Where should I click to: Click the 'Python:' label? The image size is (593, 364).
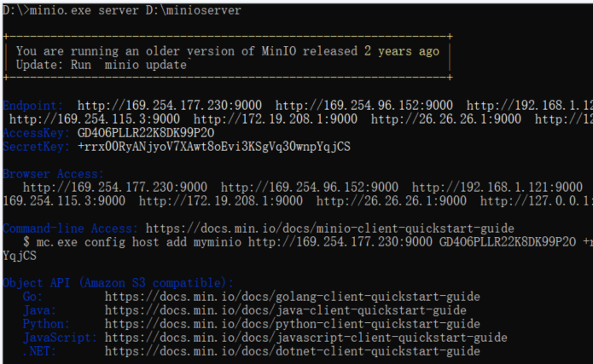point(46,324)
